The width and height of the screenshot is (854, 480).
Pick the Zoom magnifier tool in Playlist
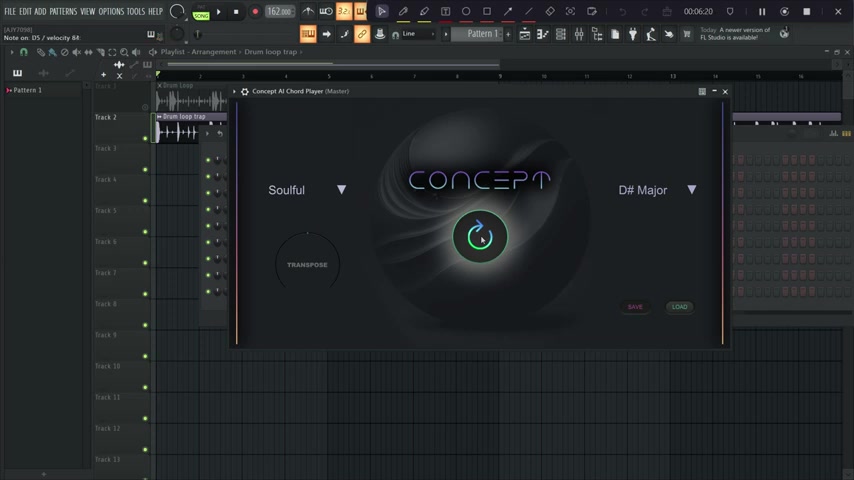[x=124, y=52]
